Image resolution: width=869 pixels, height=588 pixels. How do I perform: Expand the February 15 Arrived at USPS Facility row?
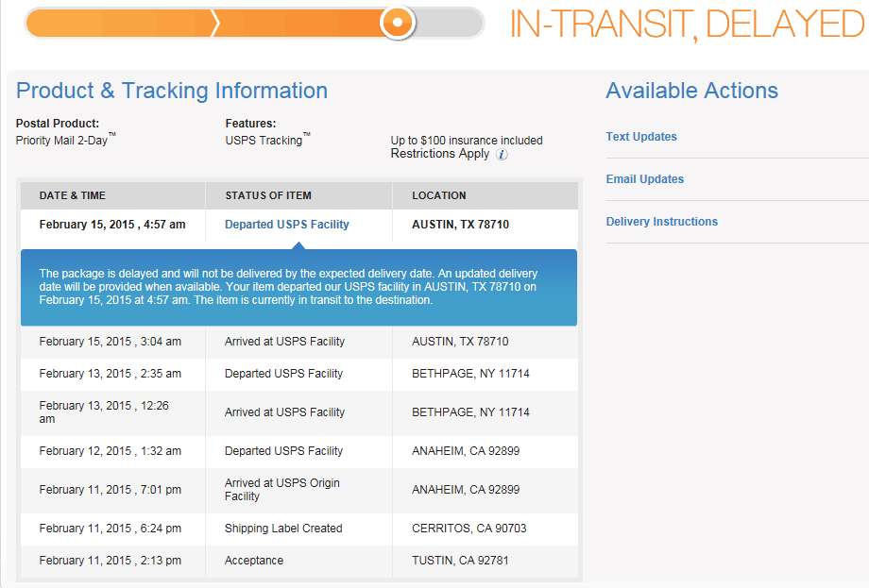click(x=297, y=341)
